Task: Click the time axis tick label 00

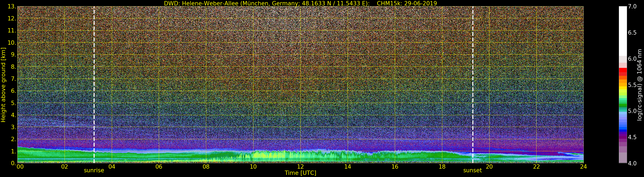Action: [20, 166]
